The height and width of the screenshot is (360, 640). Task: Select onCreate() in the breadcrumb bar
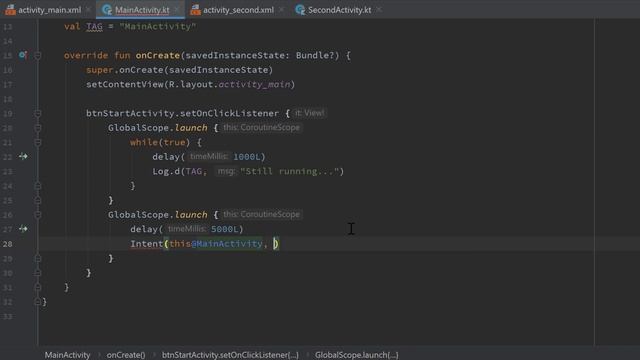tap(126, 355)
